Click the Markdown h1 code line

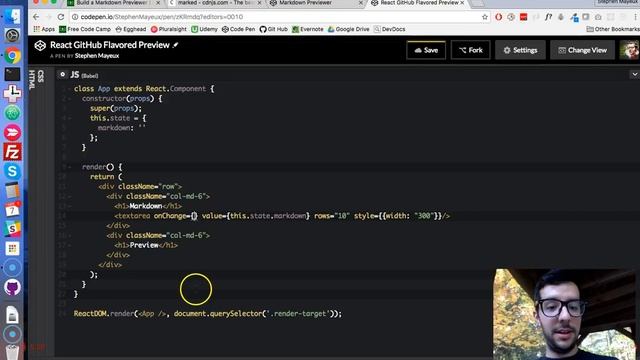[x=148, y=206]
